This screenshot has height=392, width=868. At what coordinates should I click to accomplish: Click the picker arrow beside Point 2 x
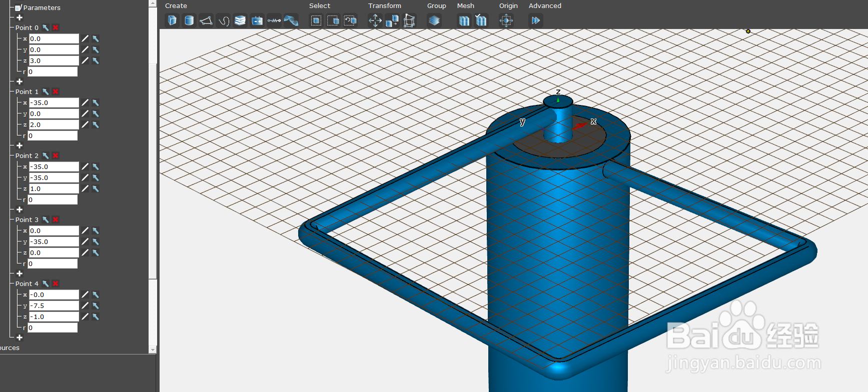96,167
